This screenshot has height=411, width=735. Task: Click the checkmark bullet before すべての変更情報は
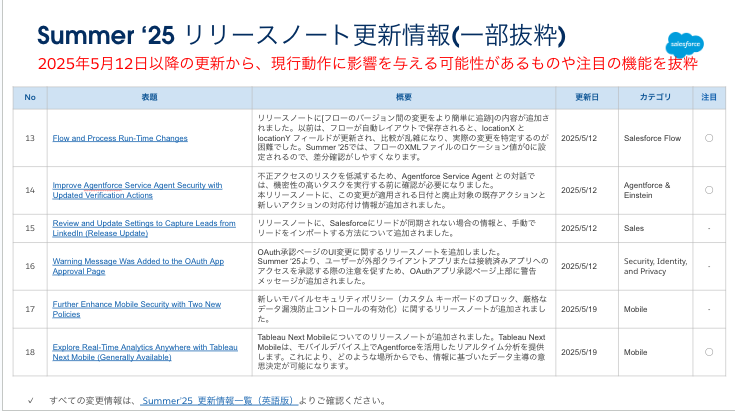(30, 401)
